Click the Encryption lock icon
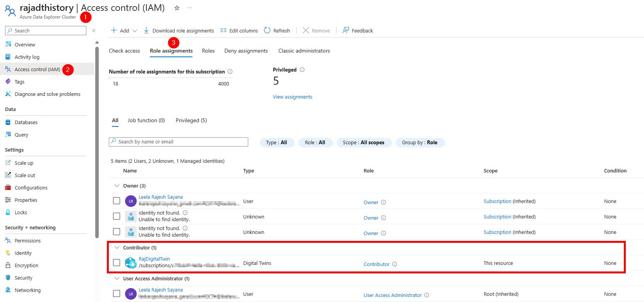 [x=8, y=265]
